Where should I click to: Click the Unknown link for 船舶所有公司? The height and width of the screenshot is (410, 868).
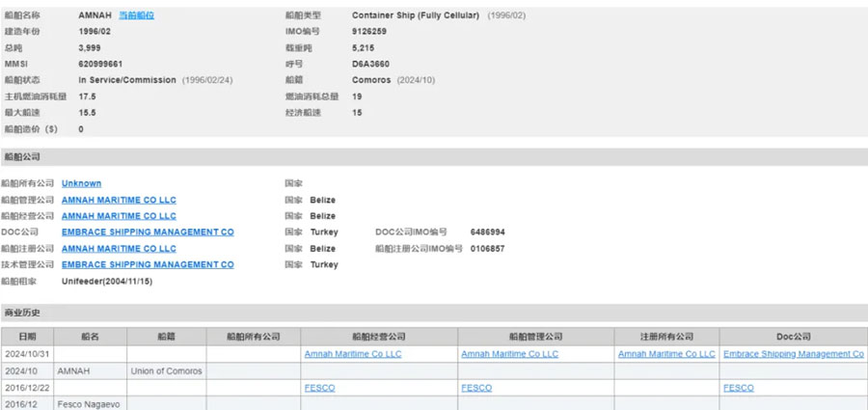point(81,183)
